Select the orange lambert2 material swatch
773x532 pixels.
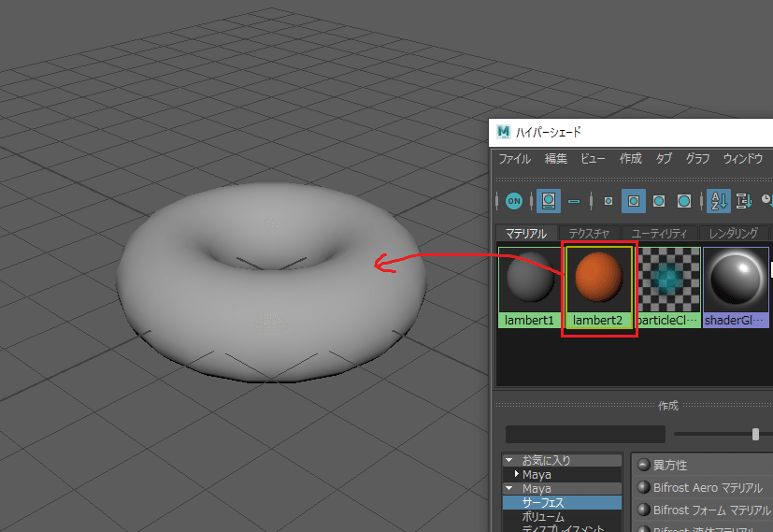click(598, 287)
